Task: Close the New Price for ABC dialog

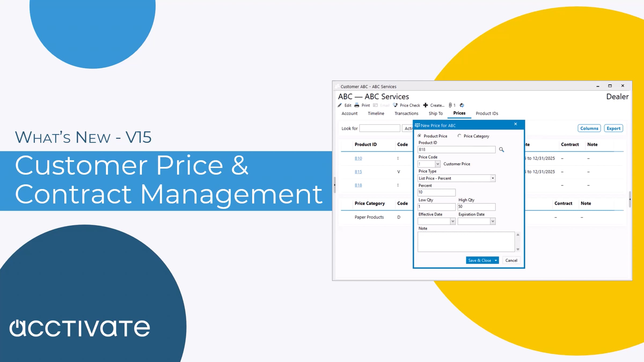Action: (515, 124)
